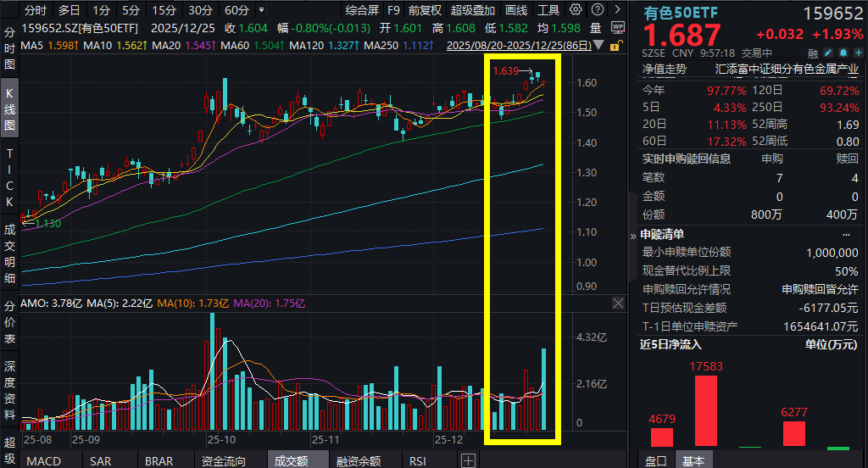The width and height of the screenshot is (868, 468).
Task: Click the plus icon to add an indicator tab
Action: click(468, 460)
